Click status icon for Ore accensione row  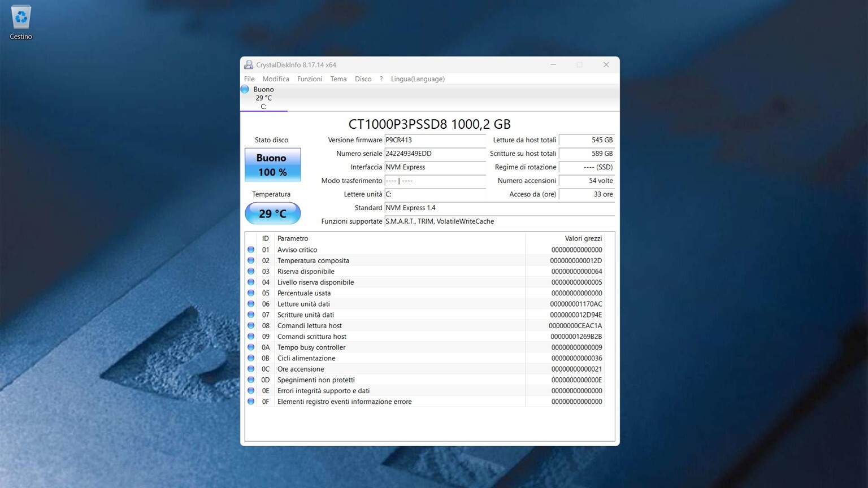point(251,369)
